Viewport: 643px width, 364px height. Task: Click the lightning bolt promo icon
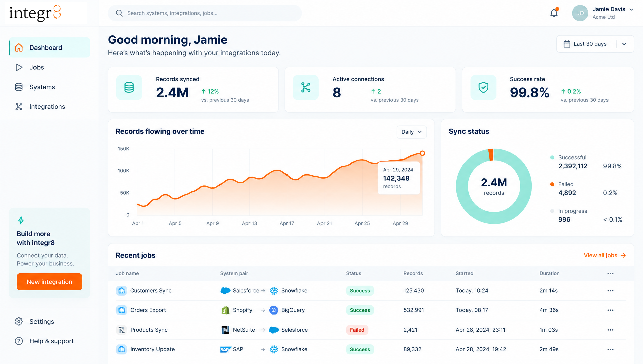point(21,220)
